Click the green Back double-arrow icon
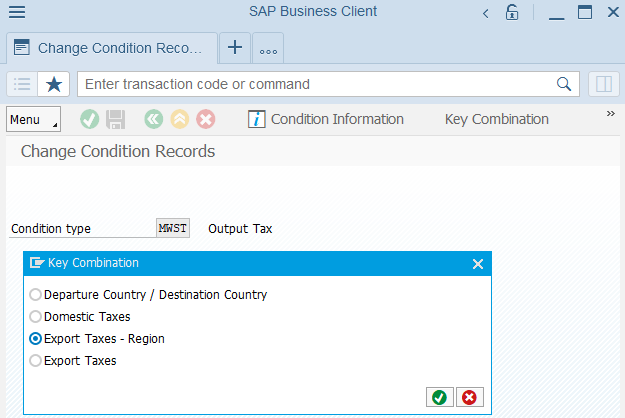 (153, 119)
